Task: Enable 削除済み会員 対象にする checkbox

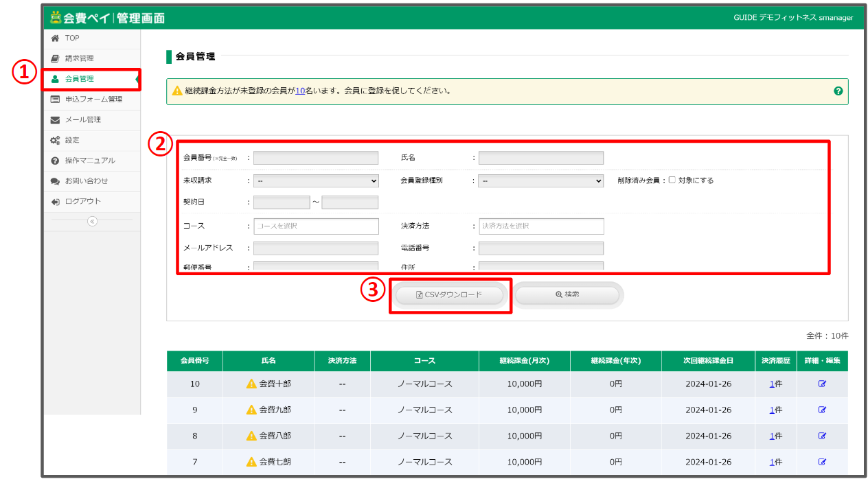Action: (x=672, y=180)
